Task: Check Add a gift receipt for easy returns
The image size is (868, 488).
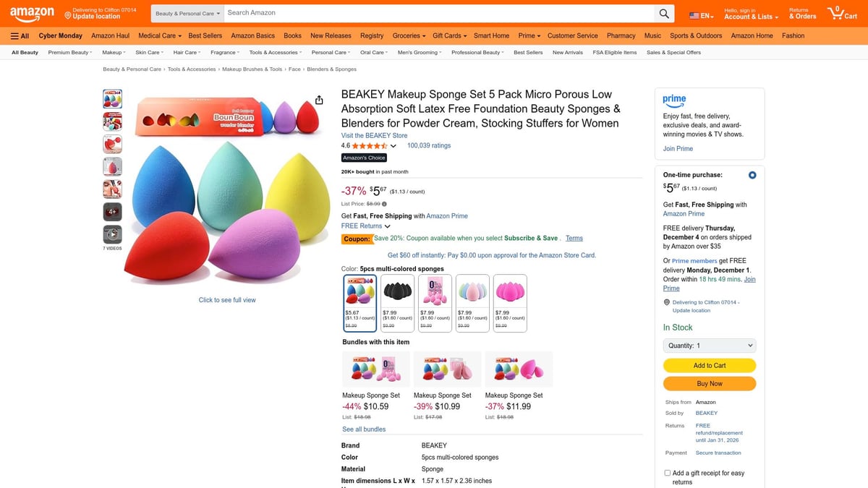Action: tap(667, 472)
